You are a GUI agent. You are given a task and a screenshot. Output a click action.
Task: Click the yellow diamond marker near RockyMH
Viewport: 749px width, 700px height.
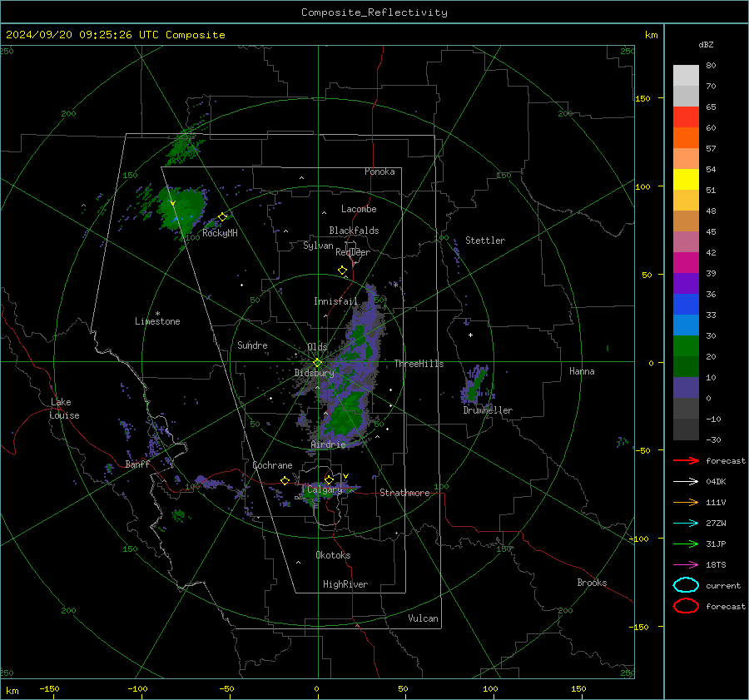coord(222,217)
